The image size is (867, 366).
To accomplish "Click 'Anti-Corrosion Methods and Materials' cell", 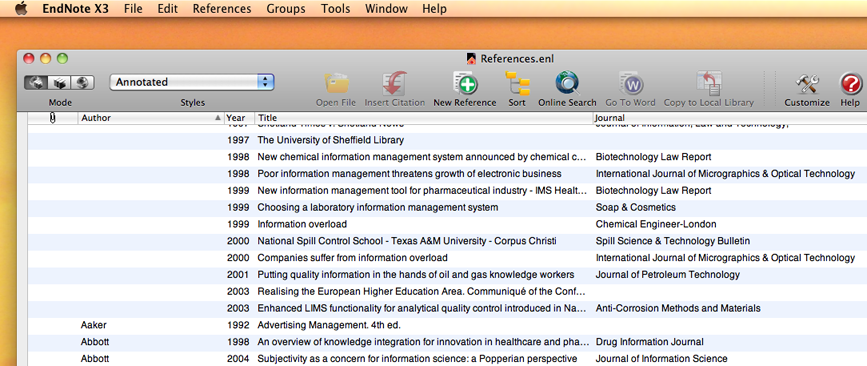I will pos(678,308).
